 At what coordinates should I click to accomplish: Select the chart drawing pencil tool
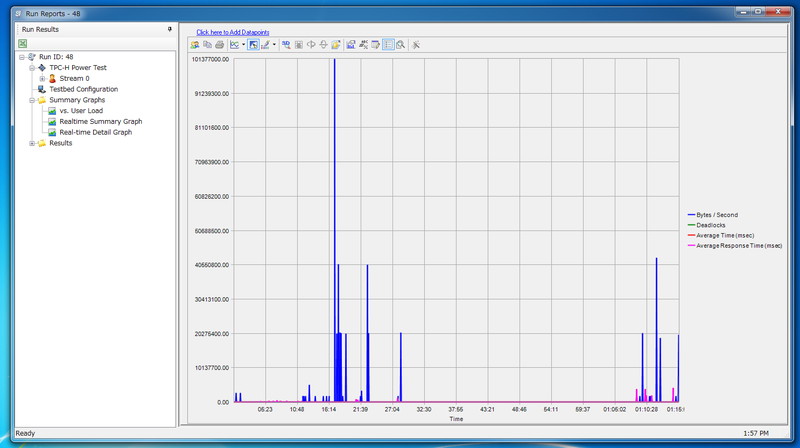coord(265,45)
